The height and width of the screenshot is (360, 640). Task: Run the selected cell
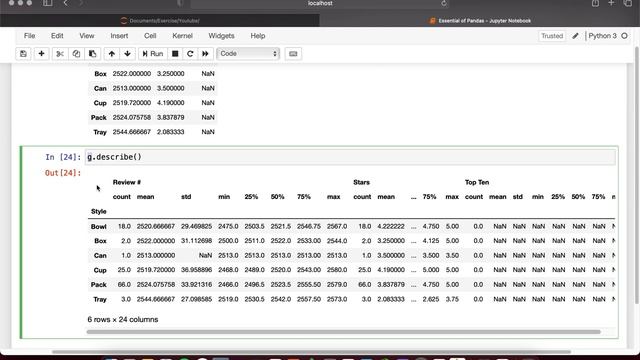click(153, 54)
